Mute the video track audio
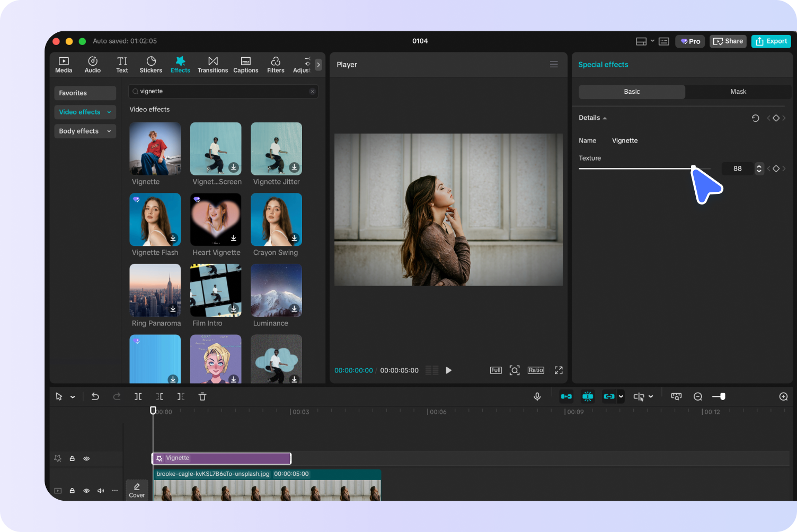 coord(101,491)
